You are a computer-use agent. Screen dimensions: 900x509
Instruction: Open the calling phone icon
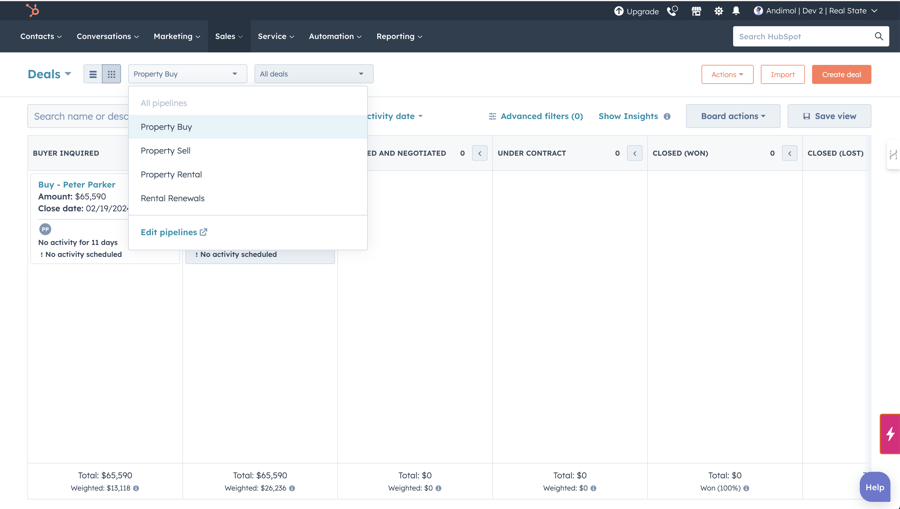tap(672, 11)
